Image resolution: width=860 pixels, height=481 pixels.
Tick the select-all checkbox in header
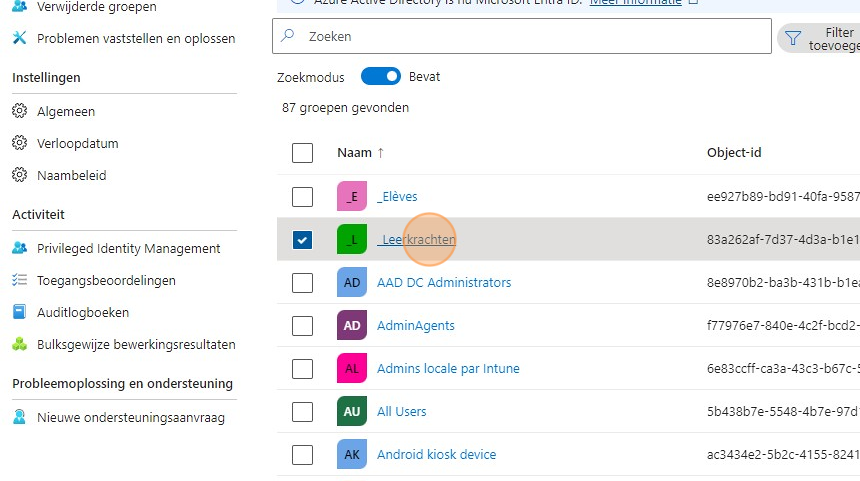tap(302, 153)
